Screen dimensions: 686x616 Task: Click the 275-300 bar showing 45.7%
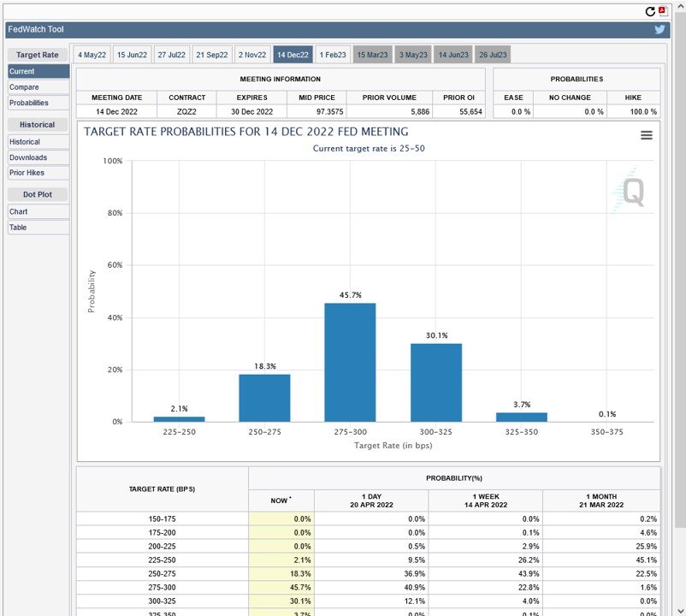[350, 362]
